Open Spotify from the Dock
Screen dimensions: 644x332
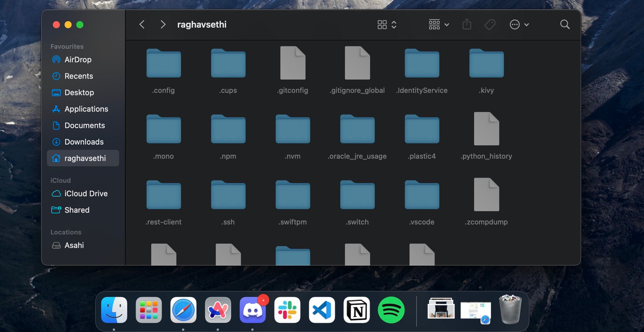pyautogui.click(x=391, y=309)
